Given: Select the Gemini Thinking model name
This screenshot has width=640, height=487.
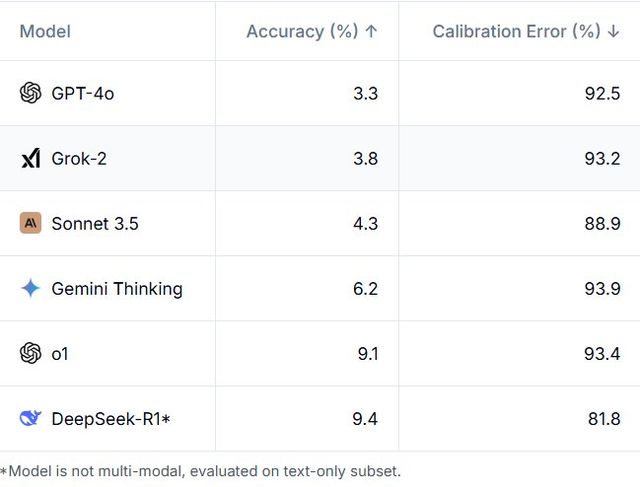Looking at the screenshot, I should [x=117, y=288].
